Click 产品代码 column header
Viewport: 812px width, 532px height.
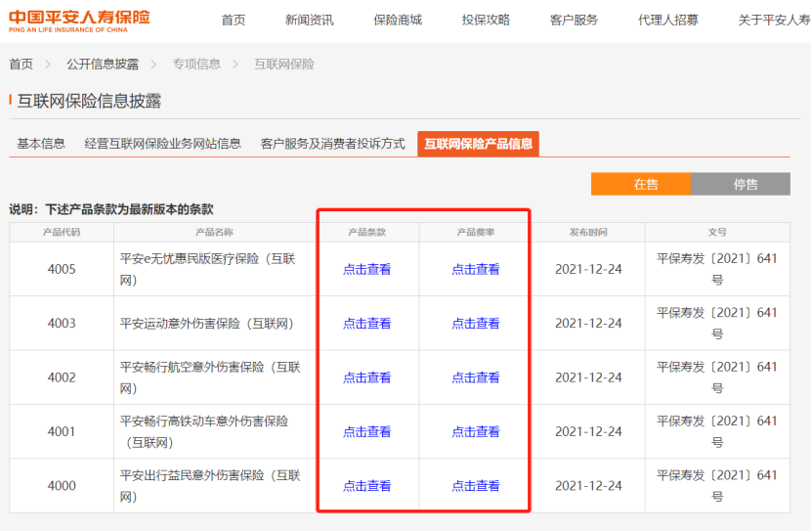click(62, 233)
